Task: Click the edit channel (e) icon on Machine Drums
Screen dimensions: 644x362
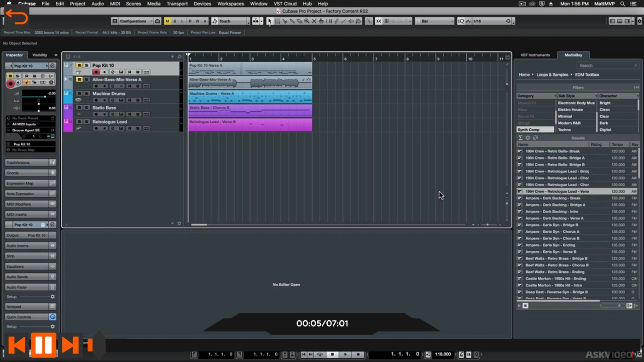Action: [x=112, y=100]
